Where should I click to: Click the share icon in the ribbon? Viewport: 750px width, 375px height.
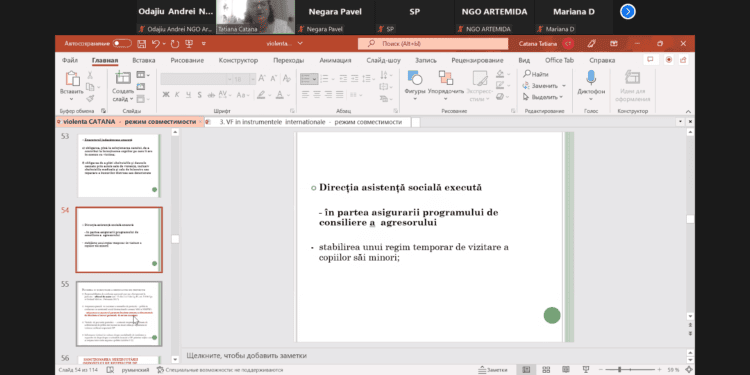pyautogui.click(x=683, y=60)
